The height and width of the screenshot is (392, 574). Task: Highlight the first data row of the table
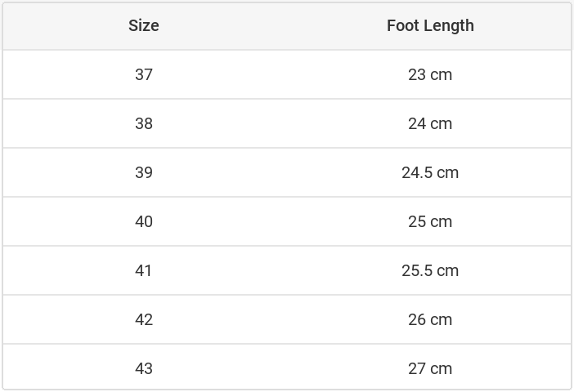[286, 74]
